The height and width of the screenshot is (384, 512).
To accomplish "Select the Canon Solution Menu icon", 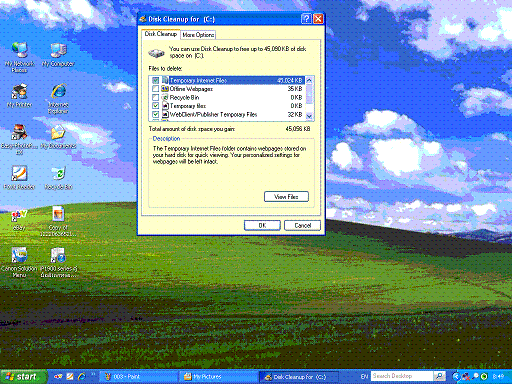I will click(19, 262).
